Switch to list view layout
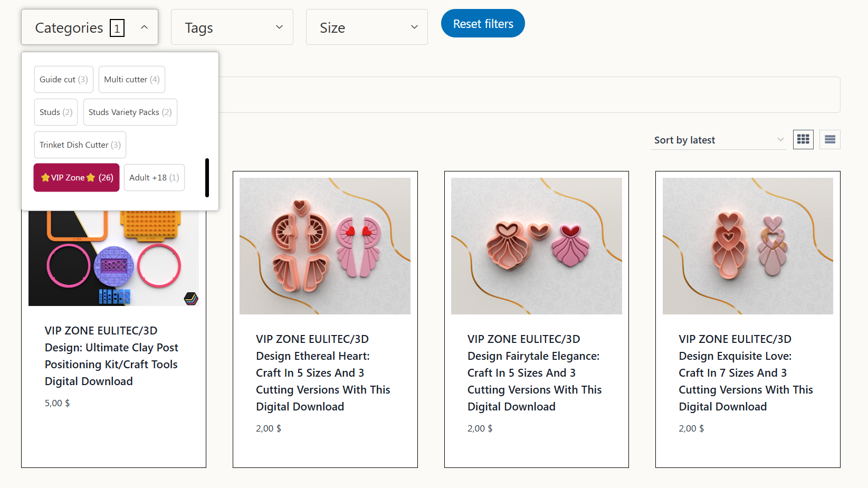 (x=829, y=139)
